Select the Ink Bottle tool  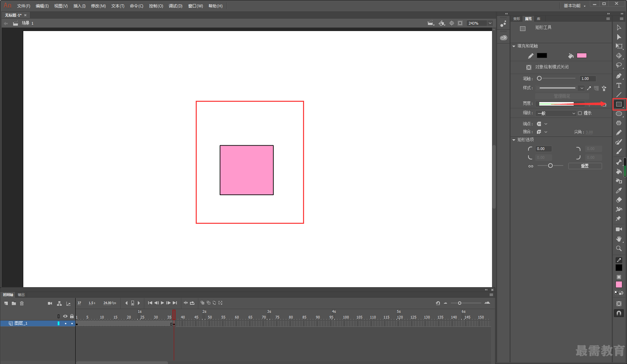619,181
